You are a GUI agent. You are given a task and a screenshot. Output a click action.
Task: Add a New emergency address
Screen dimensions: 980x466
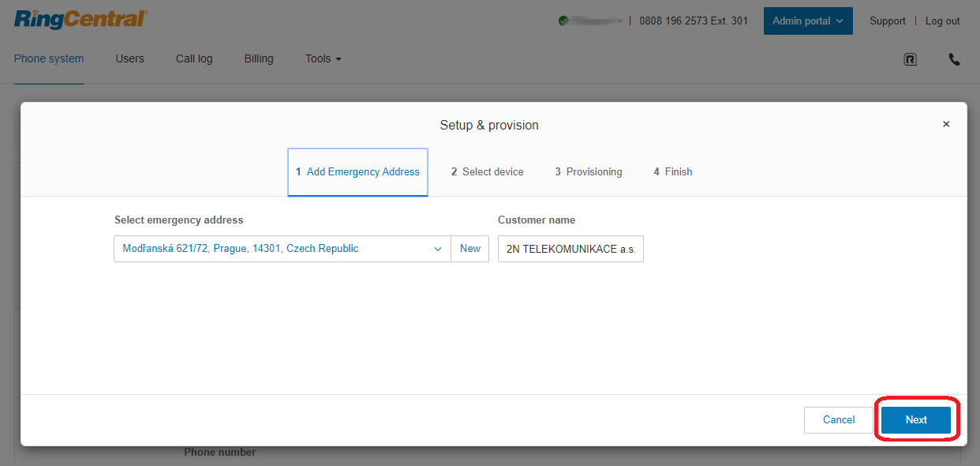tap(469, 249)
